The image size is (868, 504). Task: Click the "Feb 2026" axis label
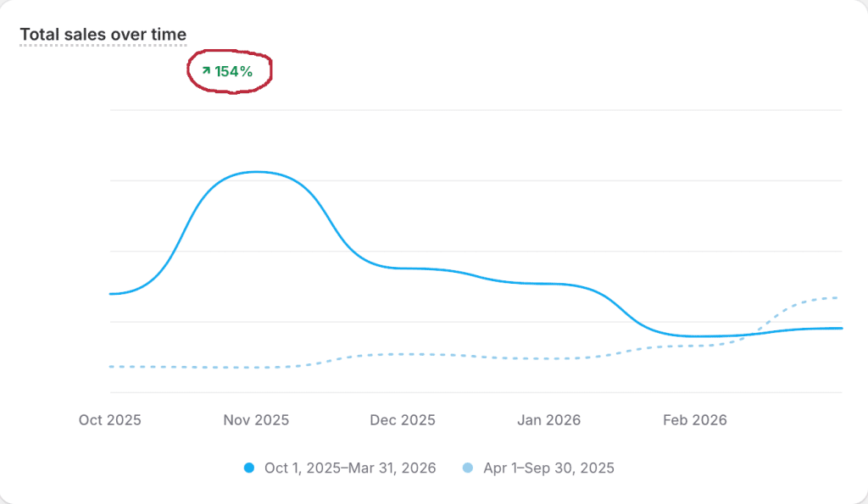[x=695, y=420]
